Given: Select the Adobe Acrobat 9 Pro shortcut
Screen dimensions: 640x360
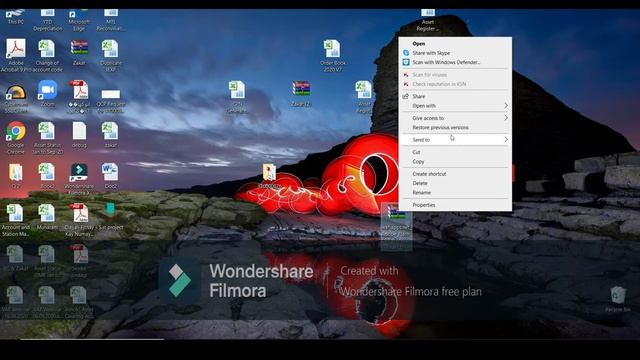Looking at the screenshot, I should [16, 56].
